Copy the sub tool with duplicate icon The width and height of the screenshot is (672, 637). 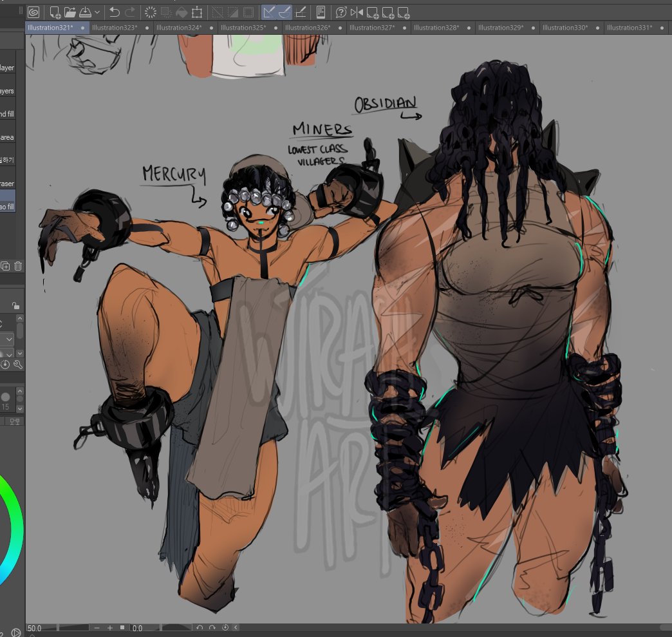pos(5,266)
